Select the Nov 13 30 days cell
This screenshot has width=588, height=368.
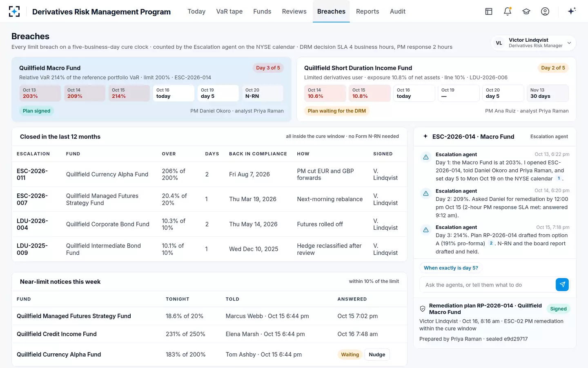(548, 93)
